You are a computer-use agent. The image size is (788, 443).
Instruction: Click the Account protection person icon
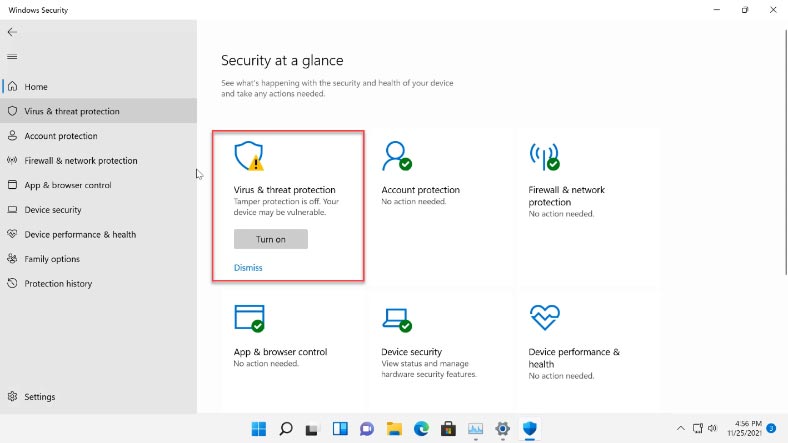(x=397, y=156)
